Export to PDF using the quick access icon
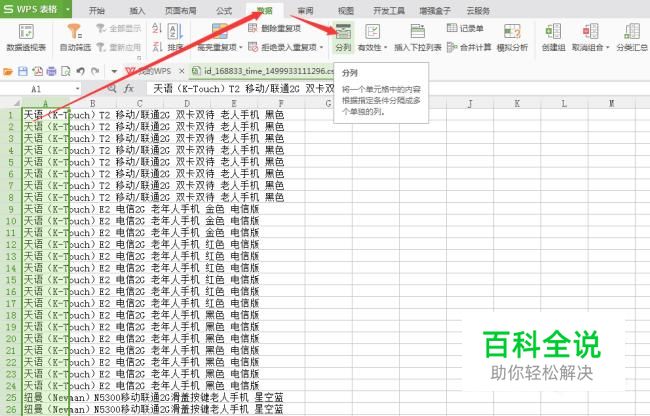The width and height of the screenshot is (650, 416). point(37,72)
